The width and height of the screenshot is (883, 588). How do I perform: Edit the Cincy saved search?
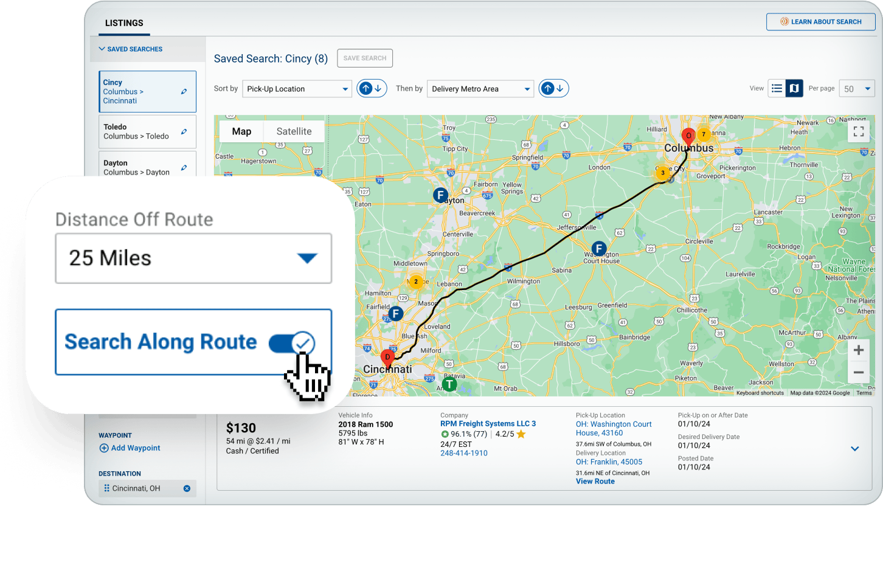[184, 92]
